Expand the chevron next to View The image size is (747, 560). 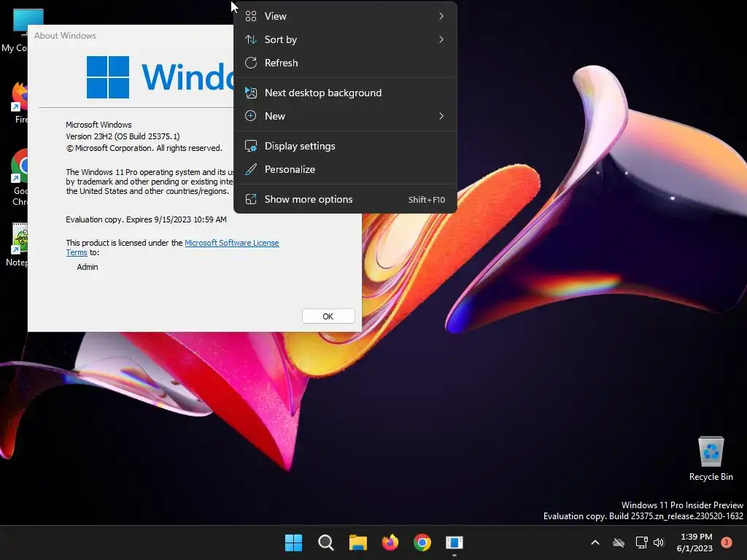pyautogui.click(x=441, y=16)
